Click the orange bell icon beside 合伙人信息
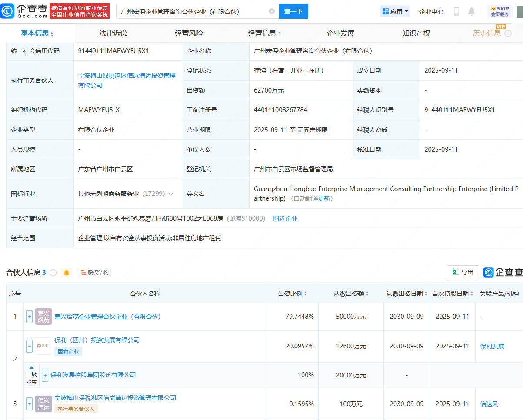Viewport: 523px width, 420px height. (67, 273)
